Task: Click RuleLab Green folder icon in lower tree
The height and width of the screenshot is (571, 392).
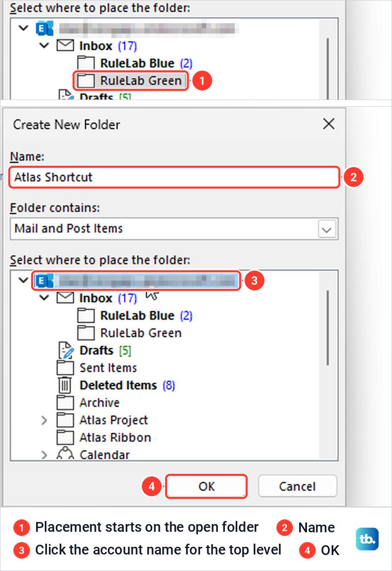Action: (x=86, y=333)
